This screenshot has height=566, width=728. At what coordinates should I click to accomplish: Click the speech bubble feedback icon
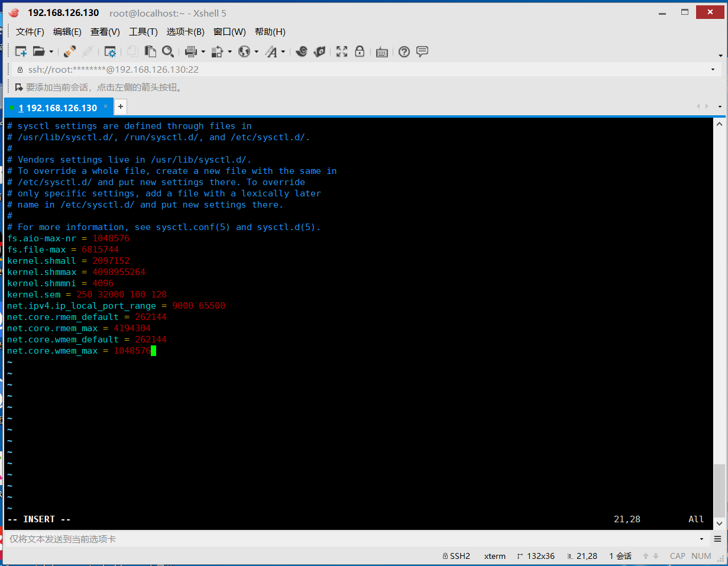click(422, 51)
